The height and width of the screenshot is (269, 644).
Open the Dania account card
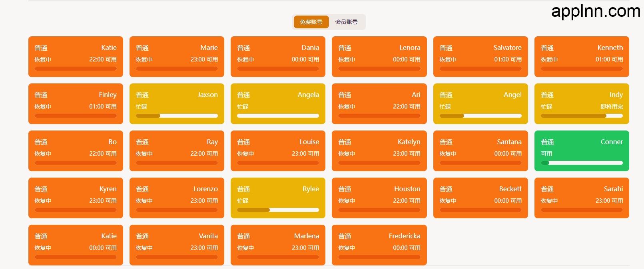(x=278, y=57)
